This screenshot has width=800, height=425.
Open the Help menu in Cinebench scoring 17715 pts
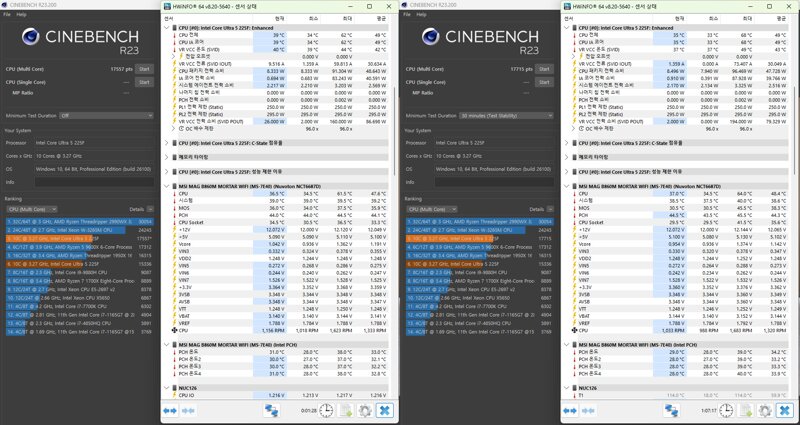(x=421, y=15)
